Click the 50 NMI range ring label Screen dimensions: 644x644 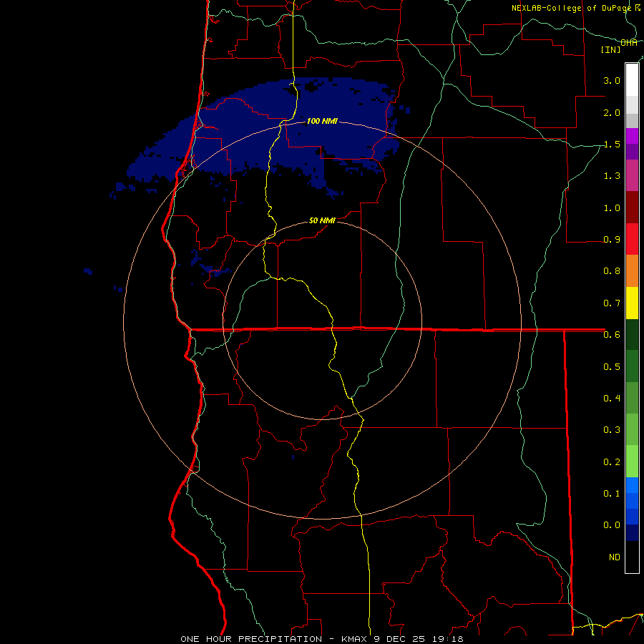[322, 220]
